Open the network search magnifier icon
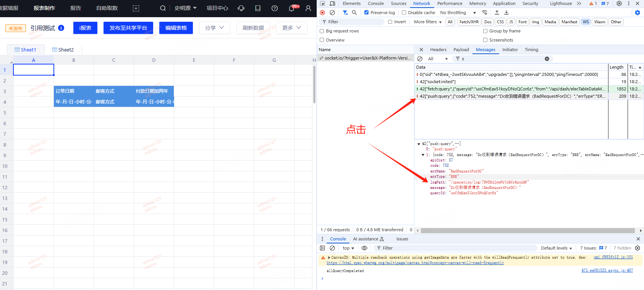644x290 pixels. (354, 13)
